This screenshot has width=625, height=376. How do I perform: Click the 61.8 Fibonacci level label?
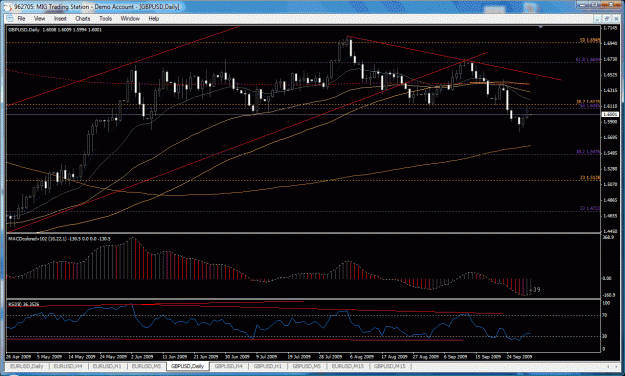[588, 60]
